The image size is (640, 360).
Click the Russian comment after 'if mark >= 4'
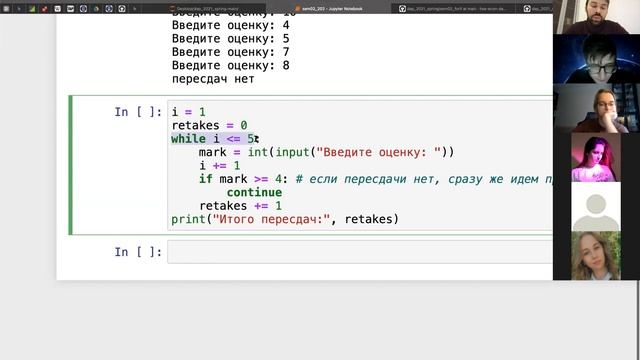coord(424,179)
